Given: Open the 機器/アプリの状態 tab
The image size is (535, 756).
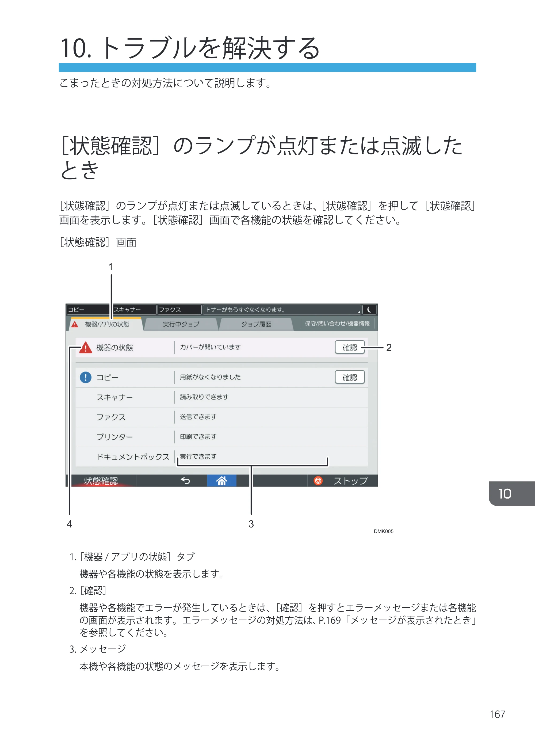Looking at the screenshot, I should 106,324.
